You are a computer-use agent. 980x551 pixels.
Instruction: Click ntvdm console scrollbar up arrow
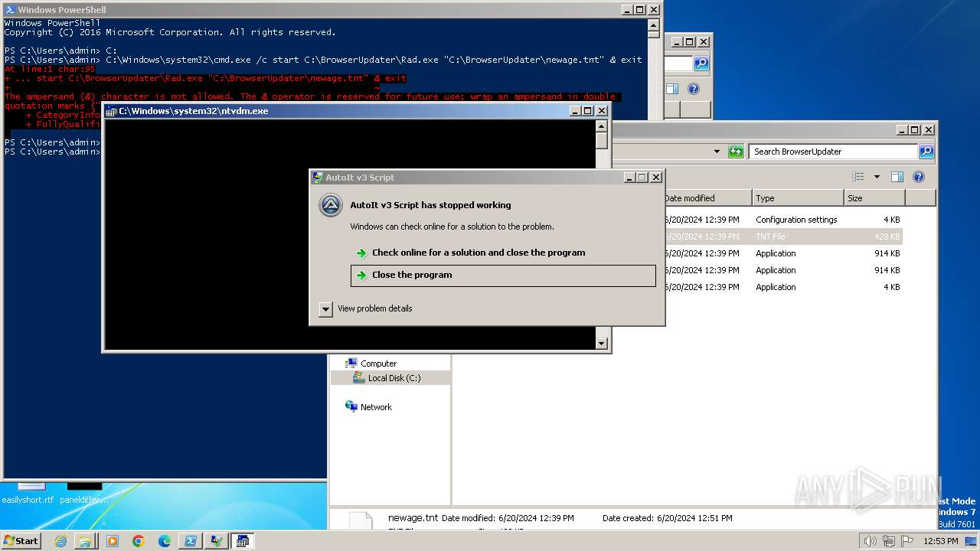click(602, 126)
